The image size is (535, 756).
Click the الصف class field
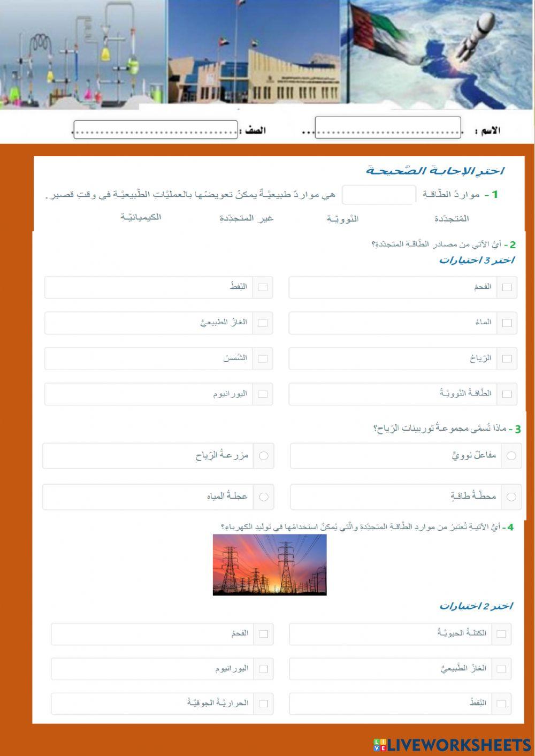coord(155,128)
